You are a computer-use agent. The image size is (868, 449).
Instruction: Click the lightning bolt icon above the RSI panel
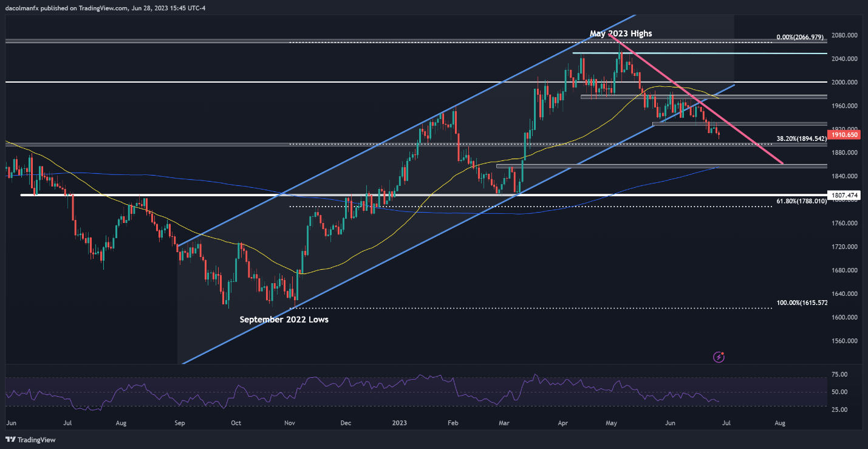pyautogui.click(x=719, y=357)
